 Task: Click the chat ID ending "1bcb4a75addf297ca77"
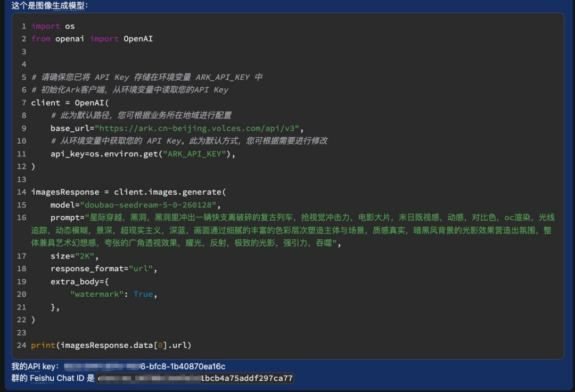(x=195, y=378)
